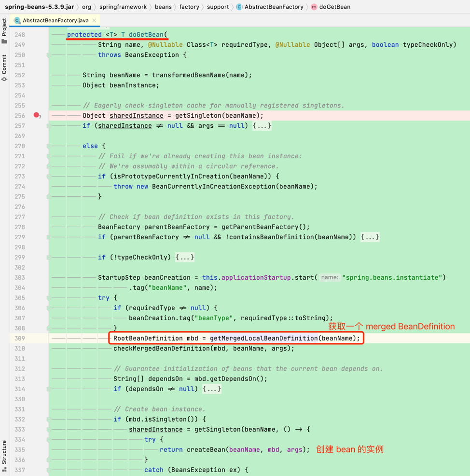470x476 pixels.
Task: Expand the dependsOn fold marker at line 314
Action: coord(48,389)
